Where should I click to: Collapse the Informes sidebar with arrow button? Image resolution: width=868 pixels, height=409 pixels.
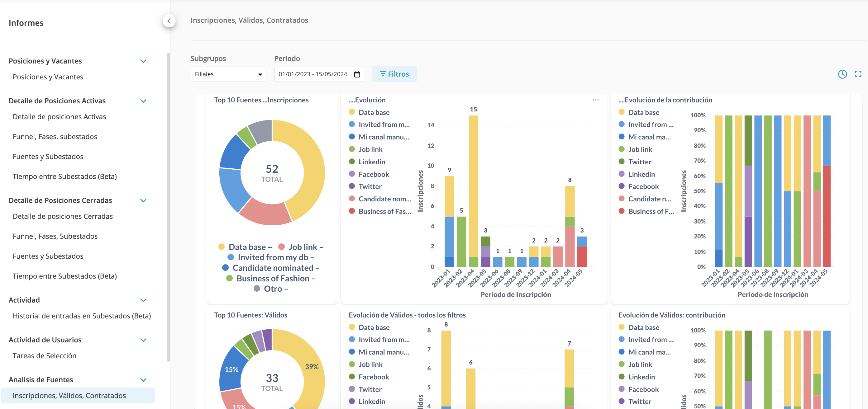(169, 21)
